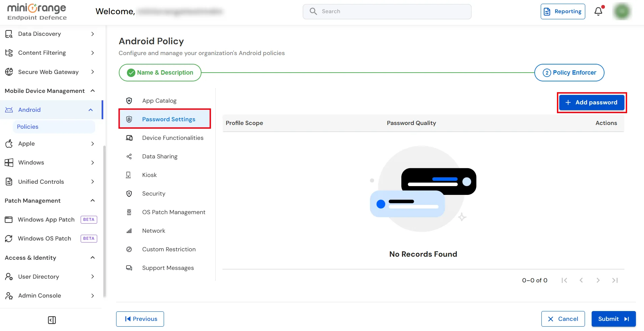Open the Network settings item
The height and width of the screenshot is (331, 644).
[x=165, y=231]
